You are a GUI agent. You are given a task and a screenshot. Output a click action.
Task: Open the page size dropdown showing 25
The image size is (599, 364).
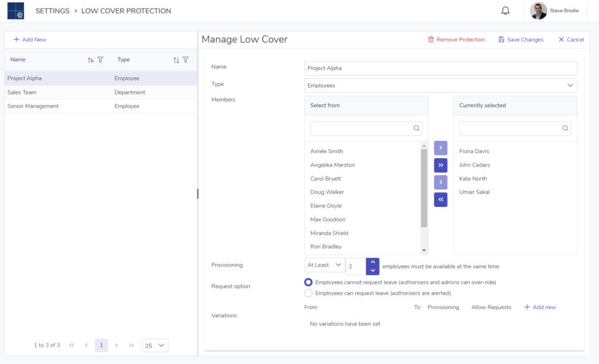click(154, 345)
